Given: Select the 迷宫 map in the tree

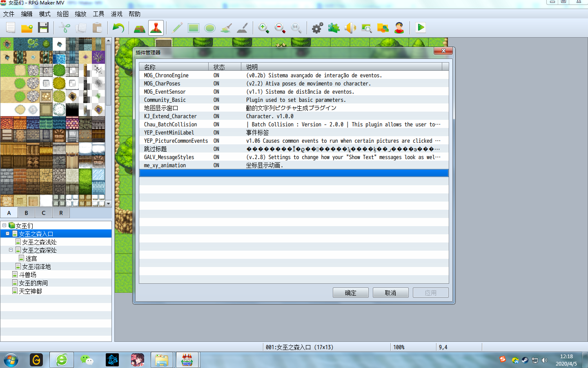Looking at the screenshot, I should click(x=31, y=258).
